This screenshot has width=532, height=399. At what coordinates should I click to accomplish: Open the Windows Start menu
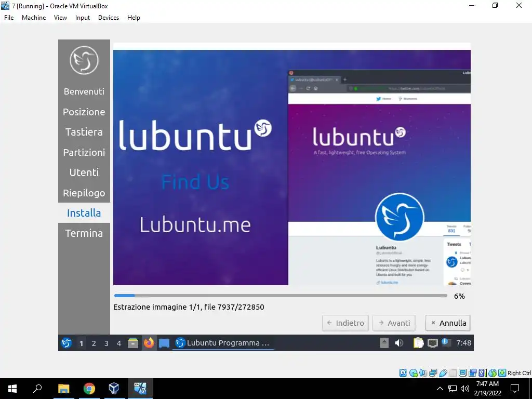(x=12, y=389)
